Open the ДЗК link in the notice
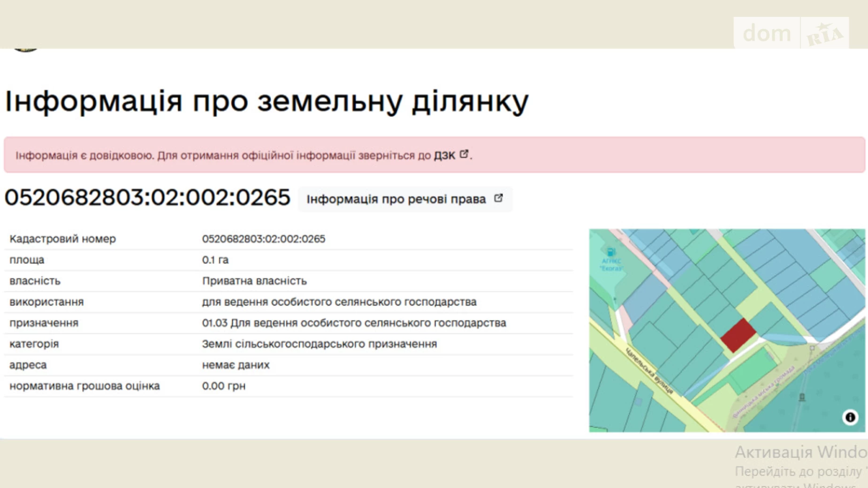868x488 pixels. coord(444,155)
